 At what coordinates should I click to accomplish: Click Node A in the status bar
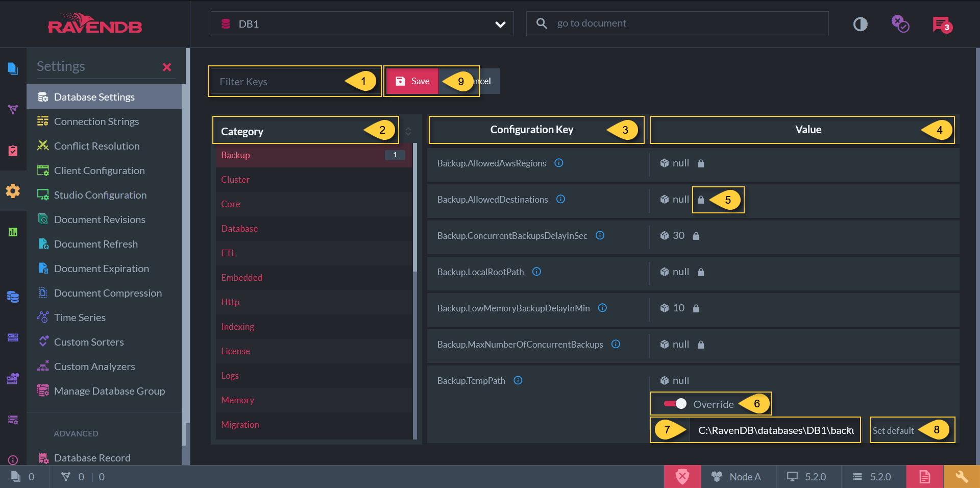[x=736, y=477]
